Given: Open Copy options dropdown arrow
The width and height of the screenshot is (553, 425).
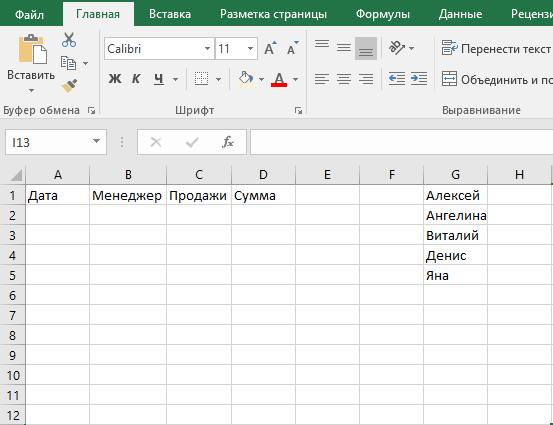Looking at the screenshot, I should (x=85, y=63).
